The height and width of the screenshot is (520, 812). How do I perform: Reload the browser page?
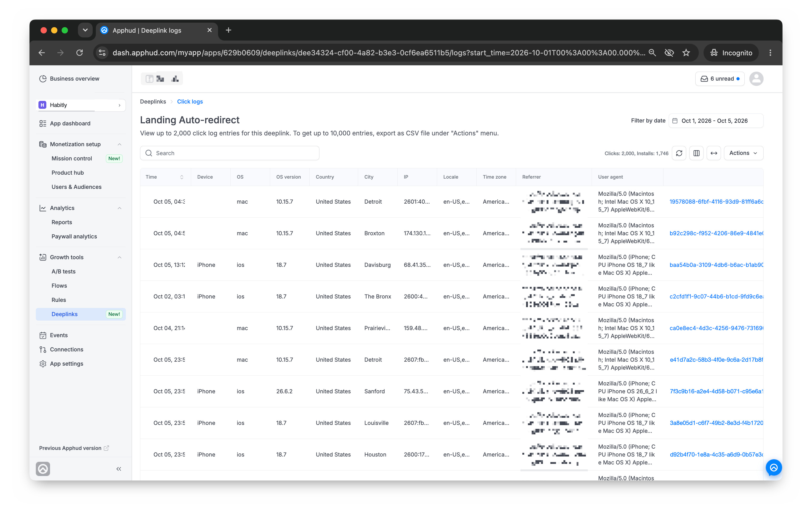[x=79, y=53]
